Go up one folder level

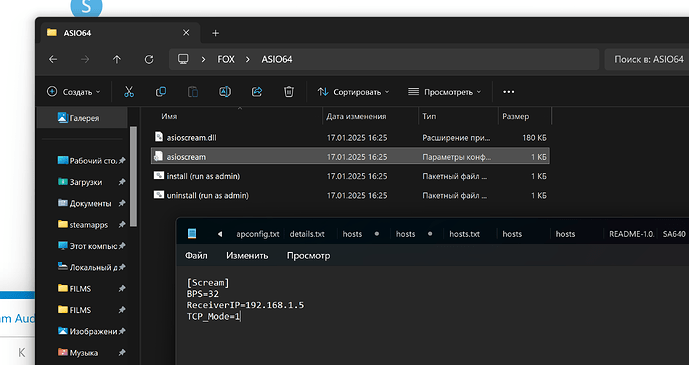tap(116, 59)
